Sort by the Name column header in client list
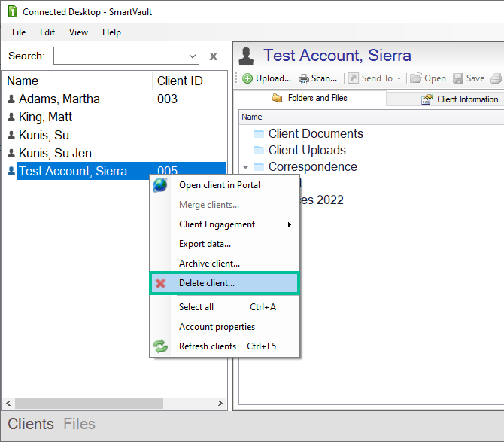This screenshot has width=504, height=442. click(77, 81)
